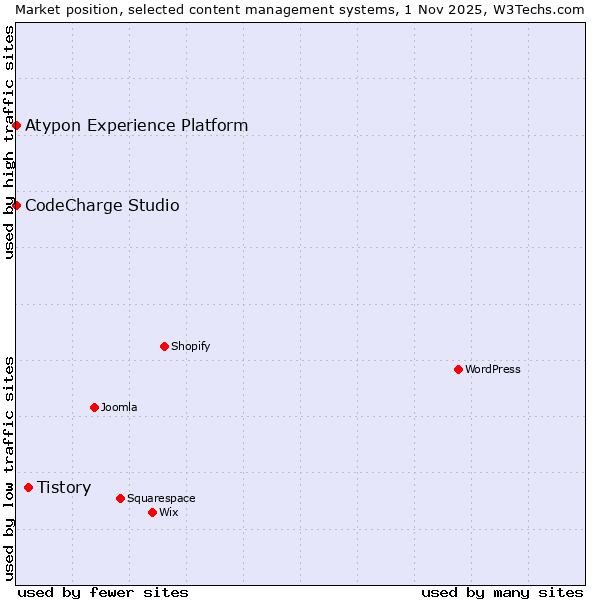Click the red marker for CodeCharge Studio
600x600 pixels.
16,205
